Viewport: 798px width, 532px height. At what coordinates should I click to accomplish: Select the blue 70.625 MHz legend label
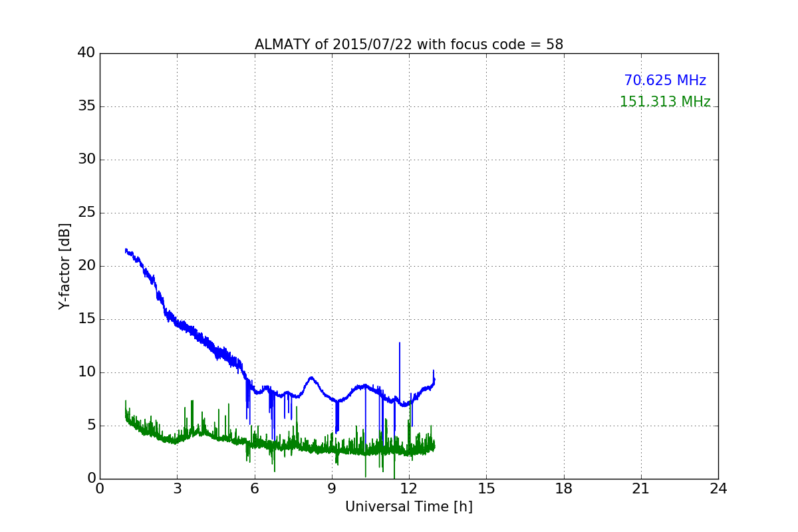(665, 80)
